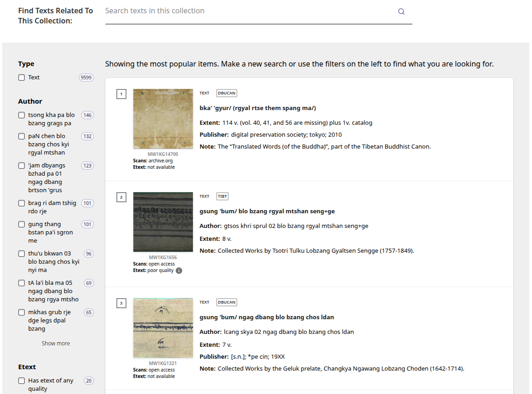
Task: Click the first result's manuscript thumbnail
Action: 163,118
